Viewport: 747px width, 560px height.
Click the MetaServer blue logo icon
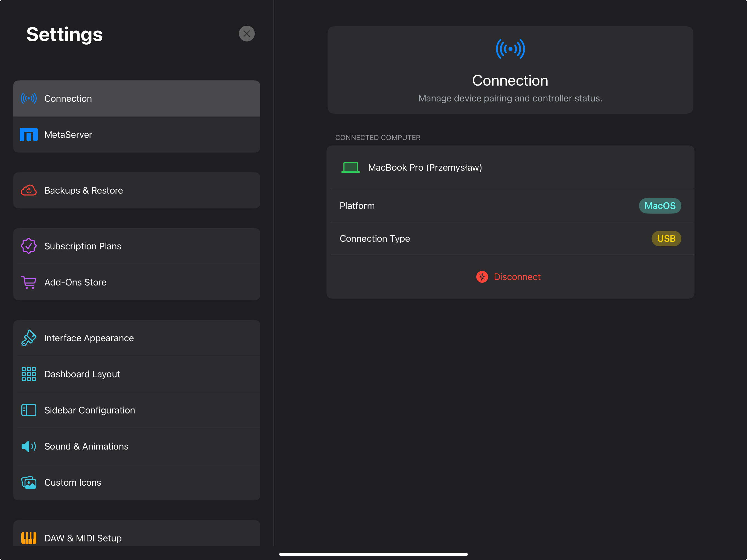pos(29,135)
